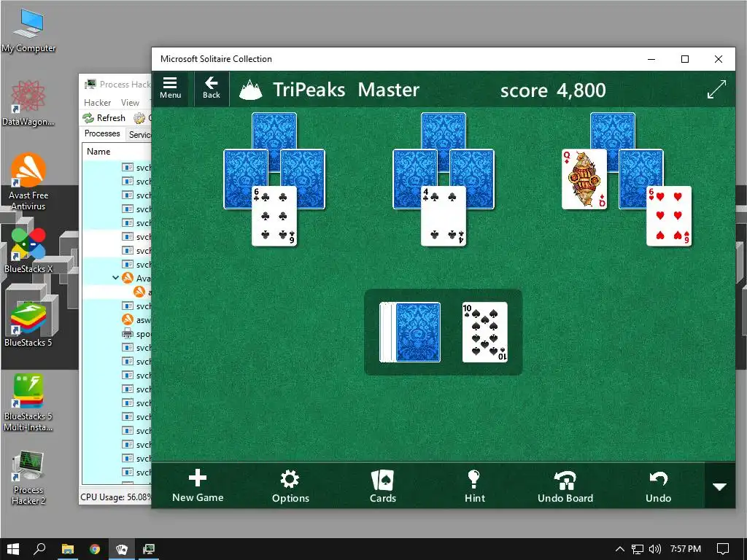Play the 6 of clubs card
Viewport: 747px width, 560px height.
(x=274, y=216)
